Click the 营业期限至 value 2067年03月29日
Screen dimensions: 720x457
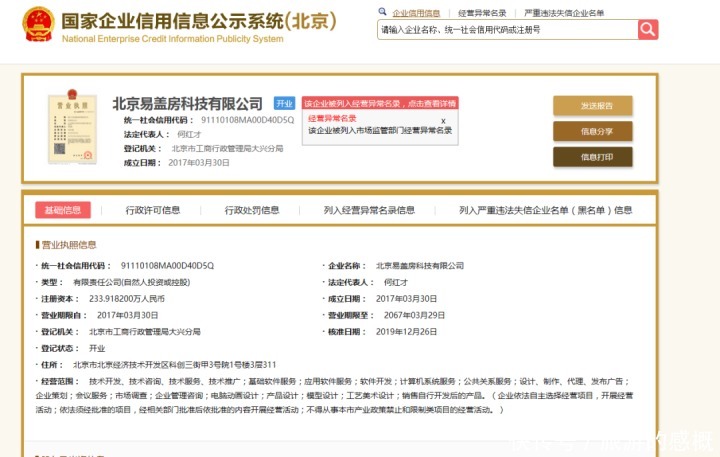pos(414,315)
